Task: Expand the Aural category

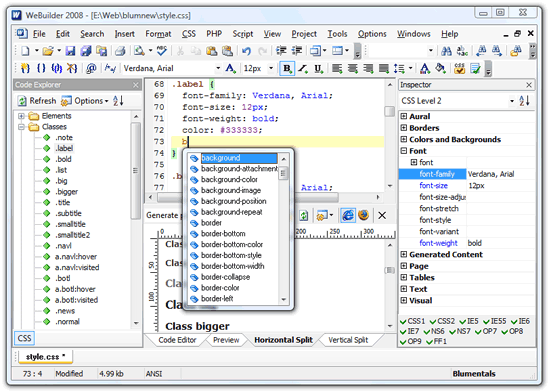Action: [x=404, y=116]
